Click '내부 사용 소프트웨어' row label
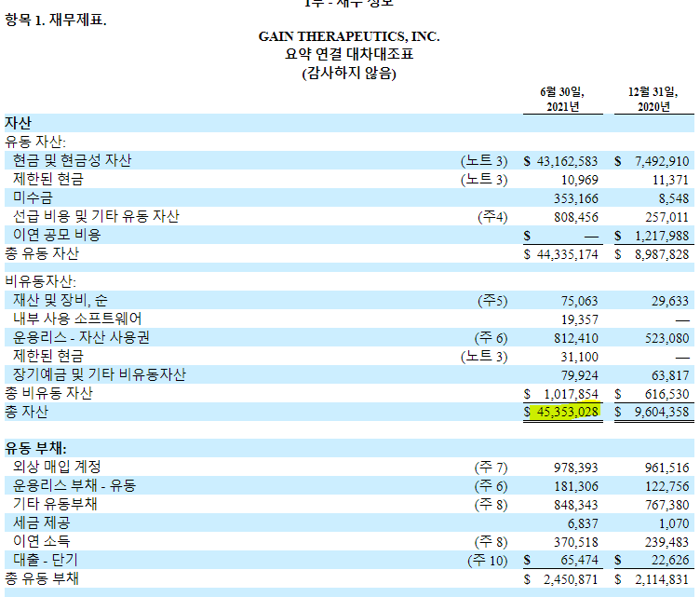Viewport: 700px width, 597px height. point(77,319)
